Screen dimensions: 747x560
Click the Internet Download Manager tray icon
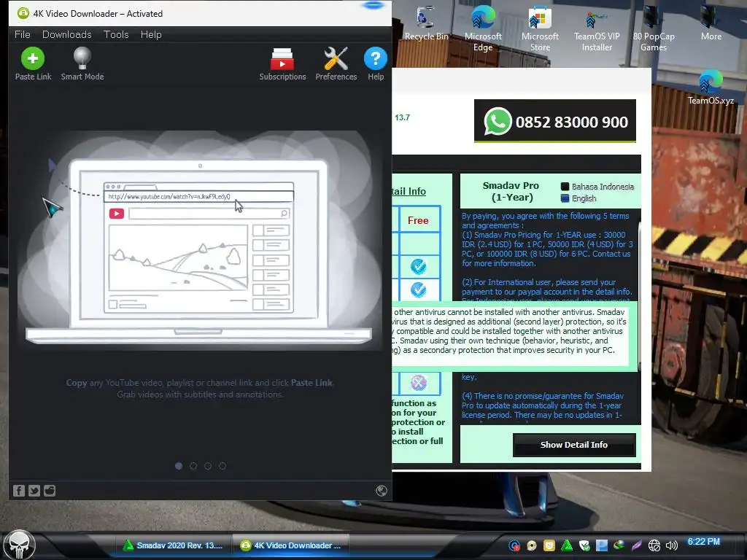tap(619, 545)
